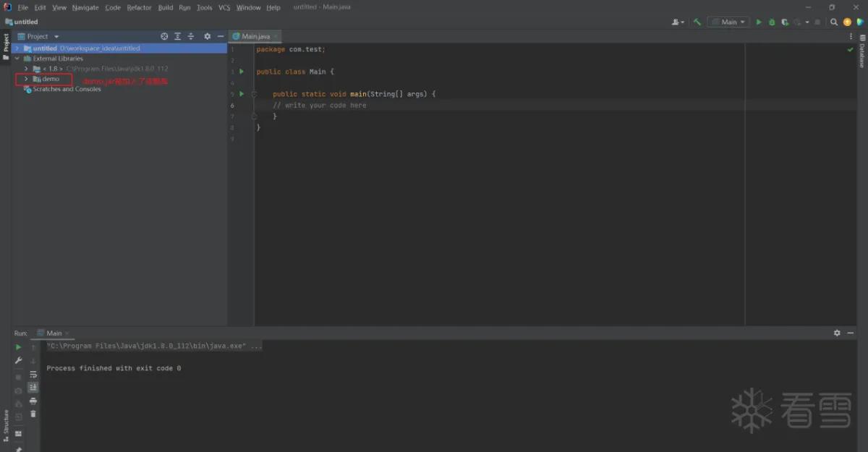Click the run gutter arrow beside main method
Screen dimensions: 868x452
(242, 94)
